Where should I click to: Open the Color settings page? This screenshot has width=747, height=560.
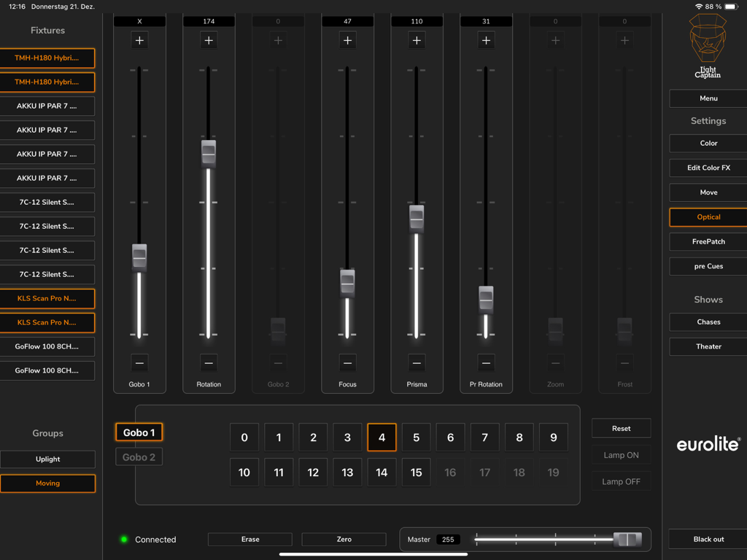point(708,144)
